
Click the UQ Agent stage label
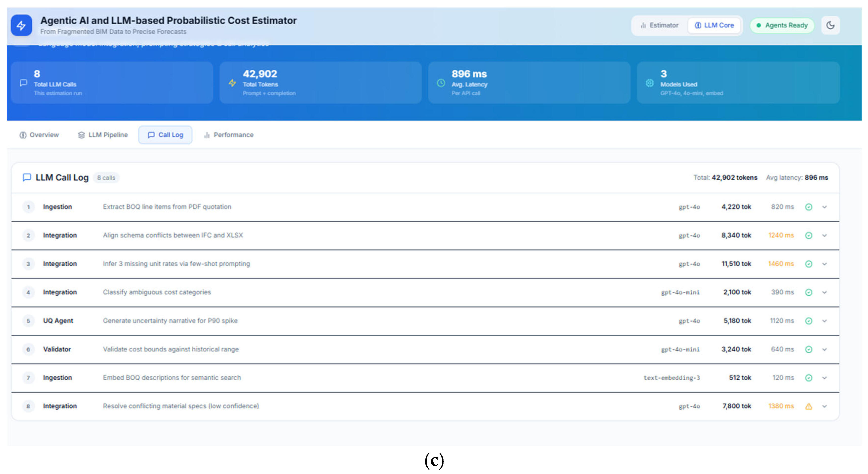pyautogui.click(x=58, y=321)
